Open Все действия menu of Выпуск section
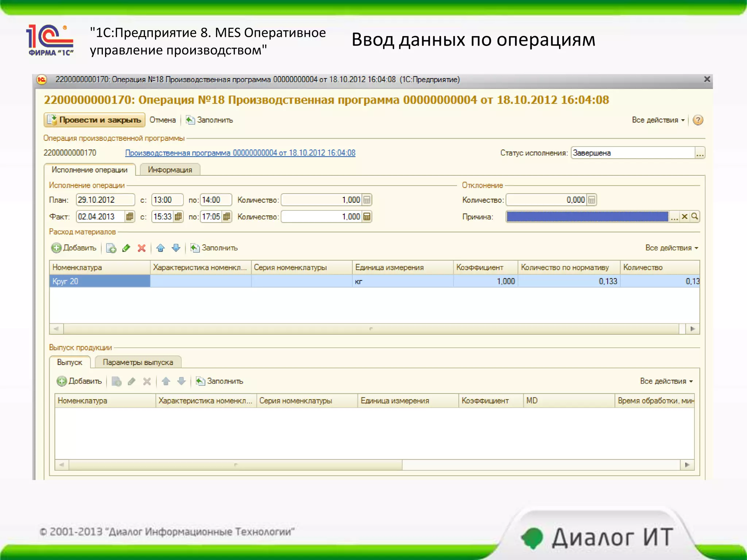 (x=666, y=381)
